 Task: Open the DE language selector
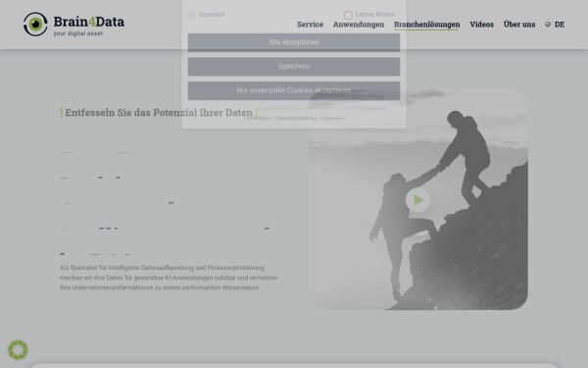(560, 25)
